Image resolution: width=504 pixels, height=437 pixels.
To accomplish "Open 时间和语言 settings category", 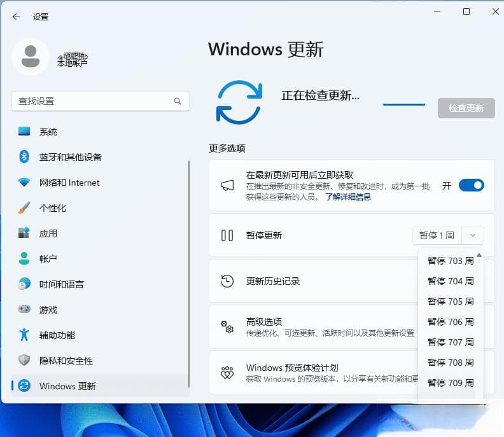I will tap(100, 284).
